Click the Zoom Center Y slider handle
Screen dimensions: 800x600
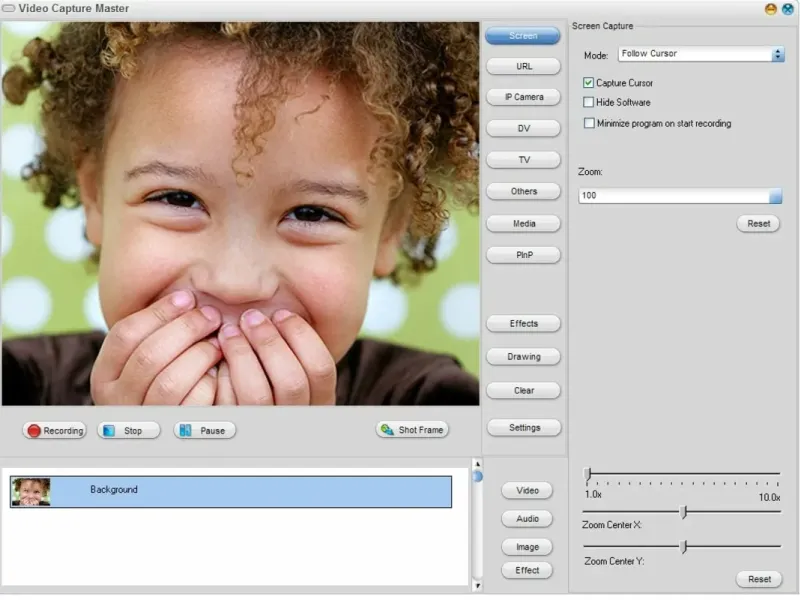pos(683,547)
